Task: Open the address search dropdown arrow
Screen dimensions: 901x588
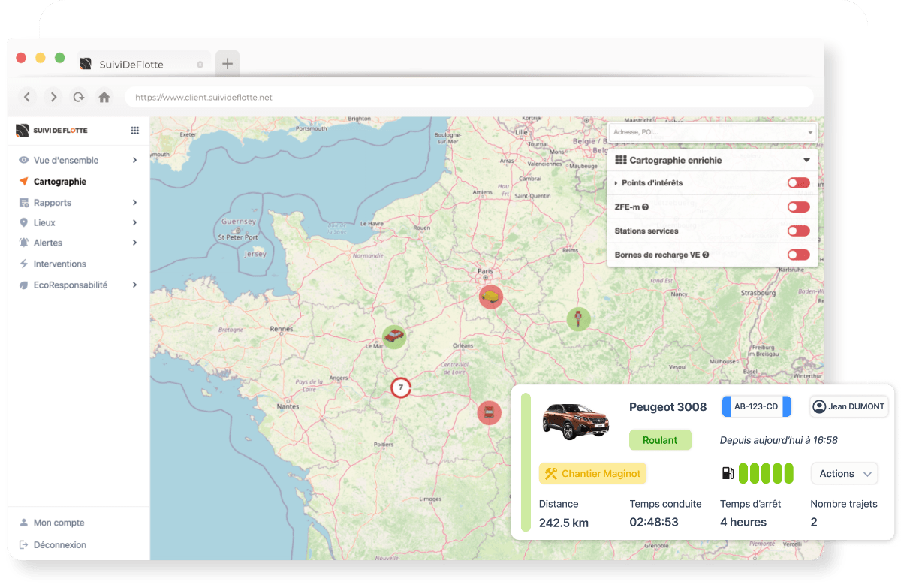Action: [810, 132]
